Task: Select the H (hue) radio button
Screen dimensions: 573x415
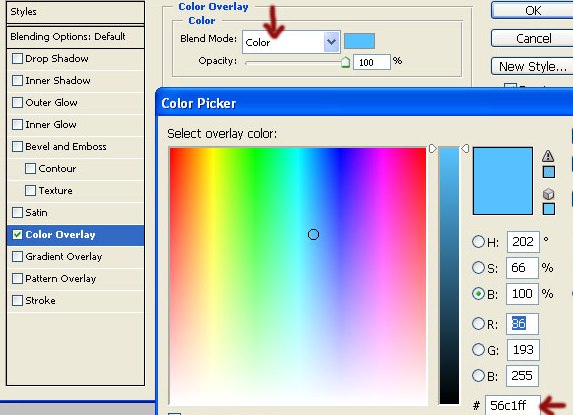Action: click(478, 241)
